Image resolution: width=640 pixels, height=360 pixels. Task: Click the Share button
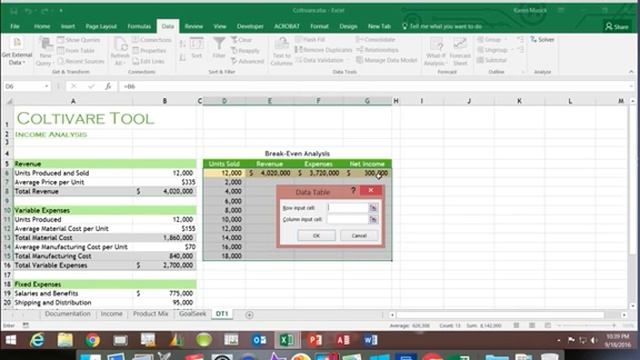click(617, 27)
